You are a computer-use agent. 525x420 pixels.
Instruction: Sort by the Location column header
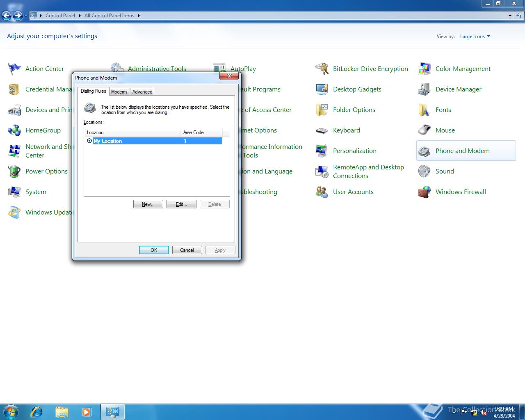coord(132,132)
